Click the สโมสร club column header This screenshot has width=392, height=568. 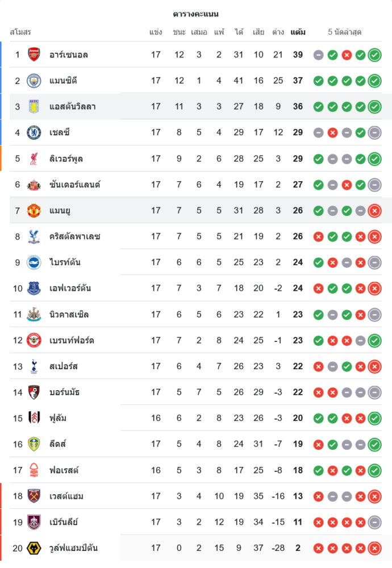(x=20, y=32)
